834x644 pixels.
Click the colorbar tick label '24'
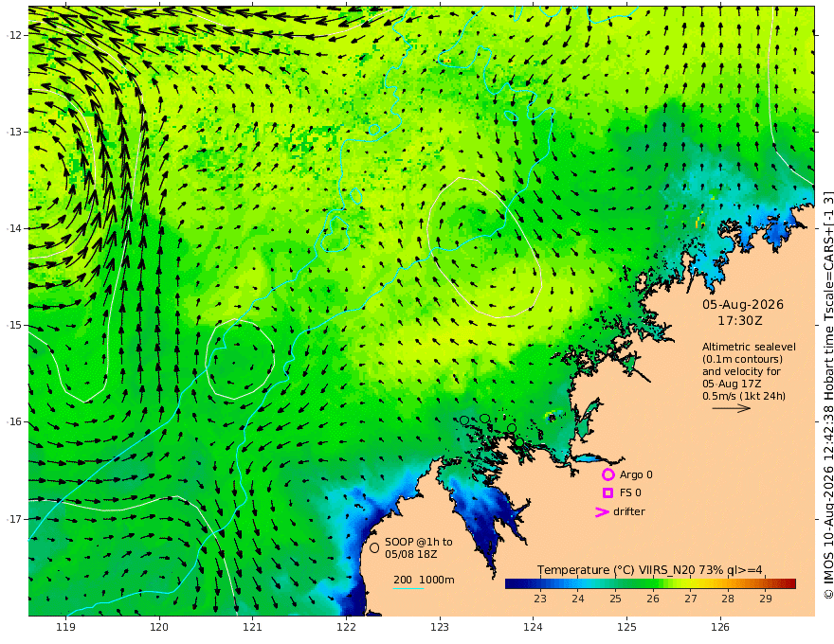578,599
